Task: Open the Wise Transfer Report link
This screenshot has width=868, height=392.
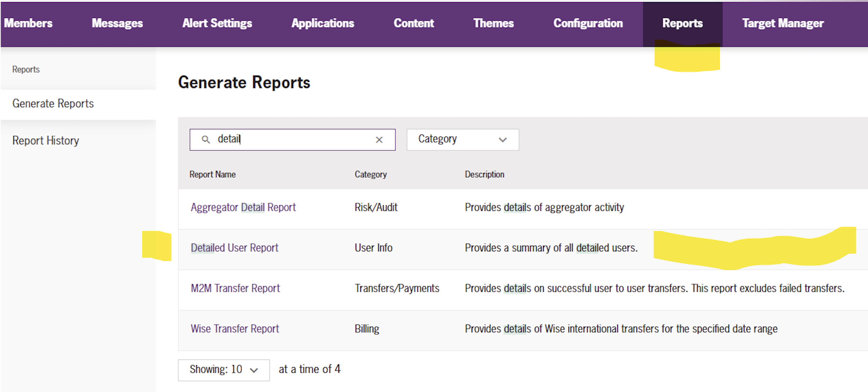Action: tap(235, 329)
